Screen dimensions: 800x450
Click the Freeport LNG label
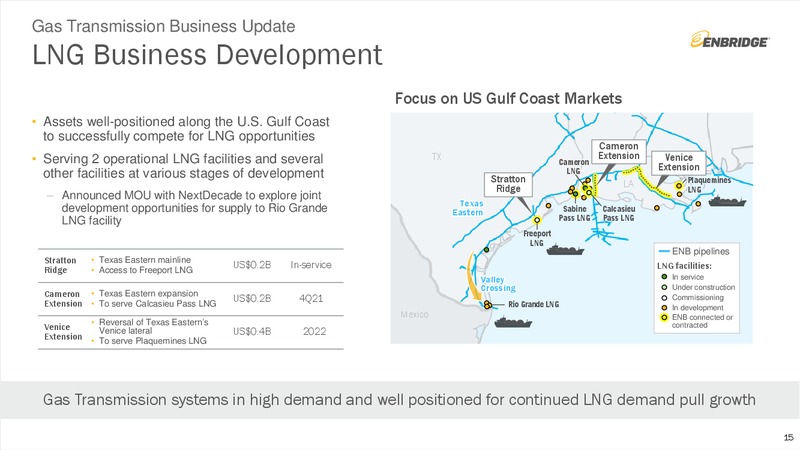point(537,238)
